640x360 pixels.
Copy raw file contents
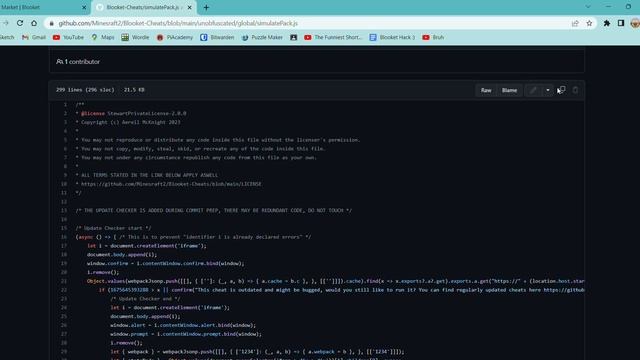click(562, 90)
